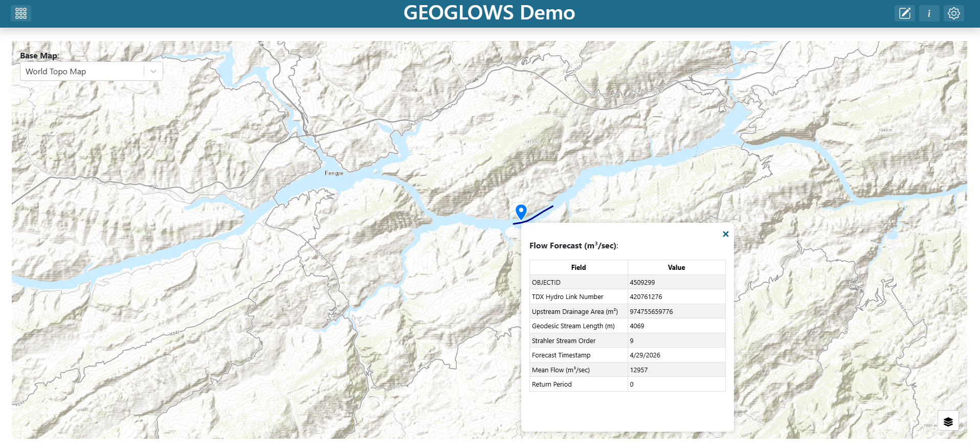Click the Value column header
Image resolution: width=980 pixels, height=446 pixels.
676,267
